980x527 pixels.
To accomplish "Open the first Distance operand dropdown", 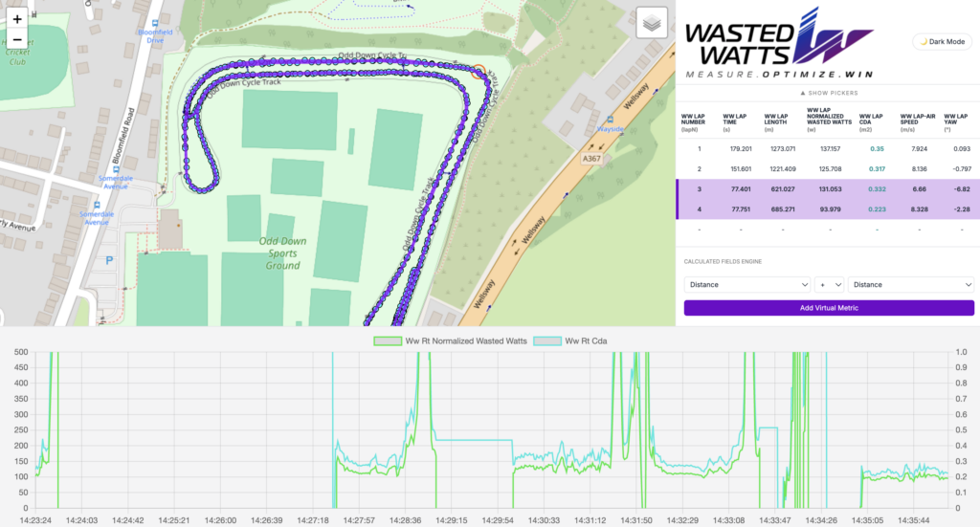I will [x=747, y=285].
